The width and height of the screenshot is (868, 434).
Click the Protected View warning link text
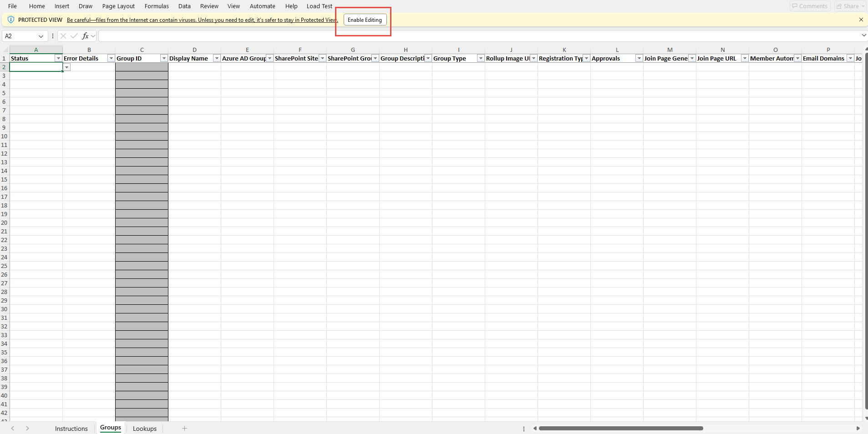click(x=202, y=20)
